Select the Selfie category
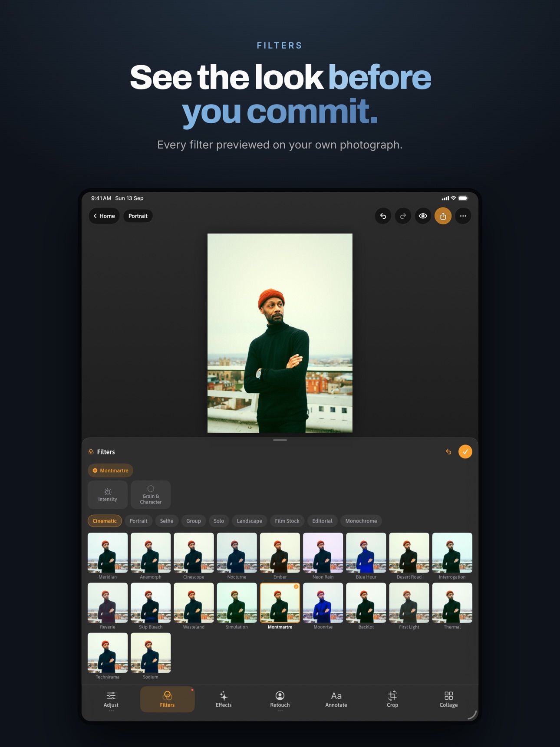560x747 pixels. click(x=167, y=521)
